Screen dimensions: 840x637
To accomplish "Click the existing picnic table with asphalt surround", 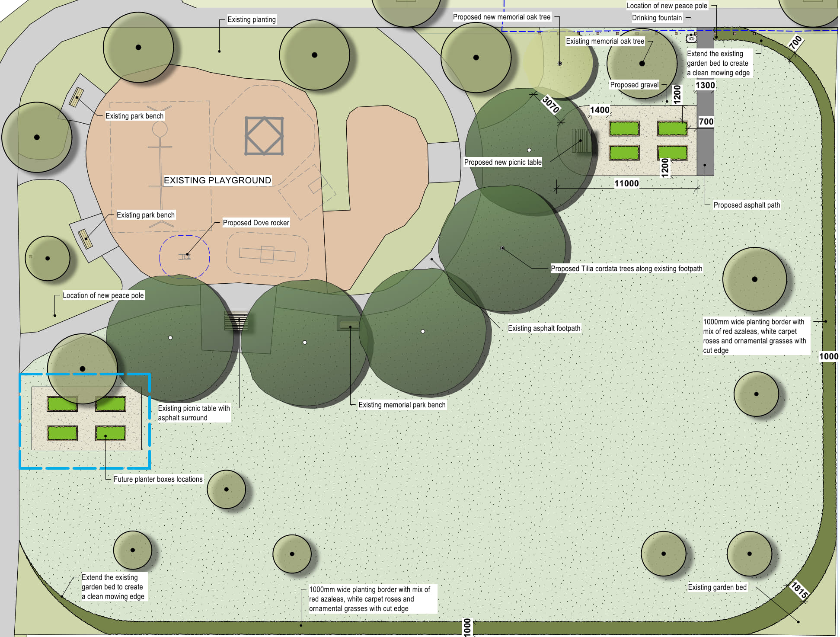I will click(236, 320).
